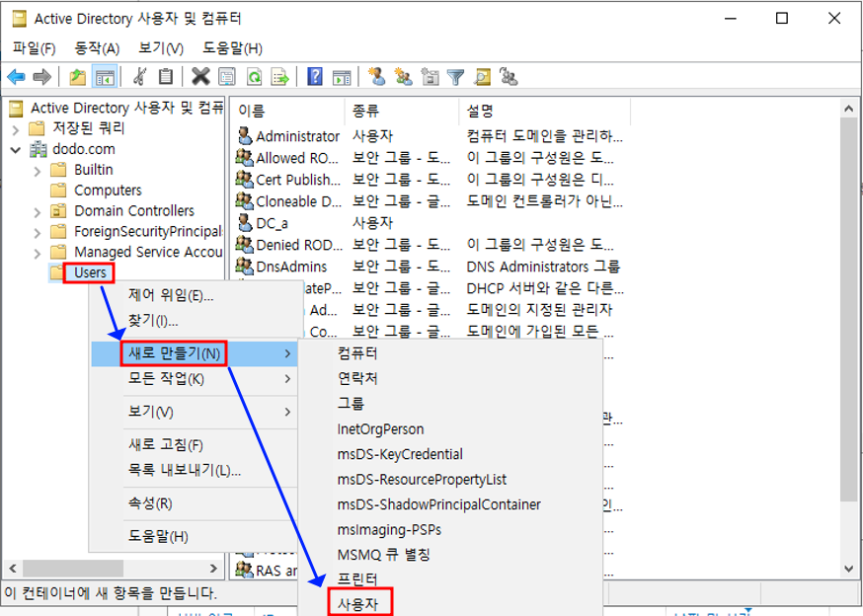Screen dimensions: 863x616
Task: Open the 보기(V) menu bar item
Action: 161,48
